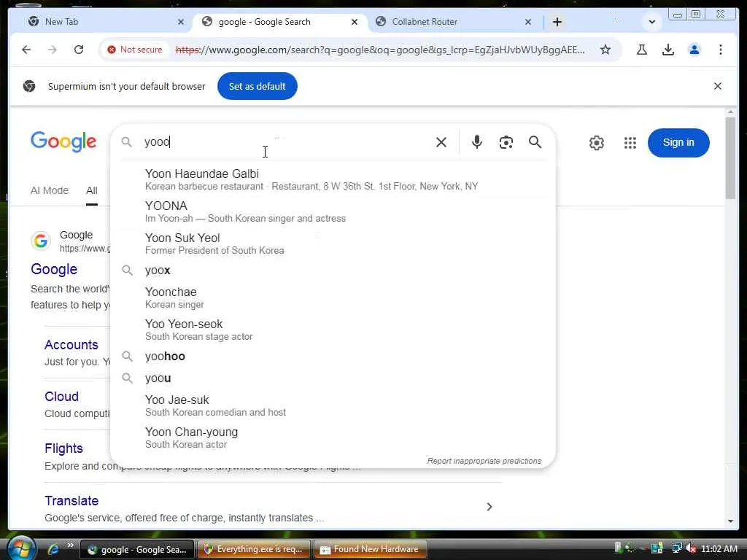Expand the Translate row chevron
This screenshot has width=747, height=560.
tap(489, 507)
